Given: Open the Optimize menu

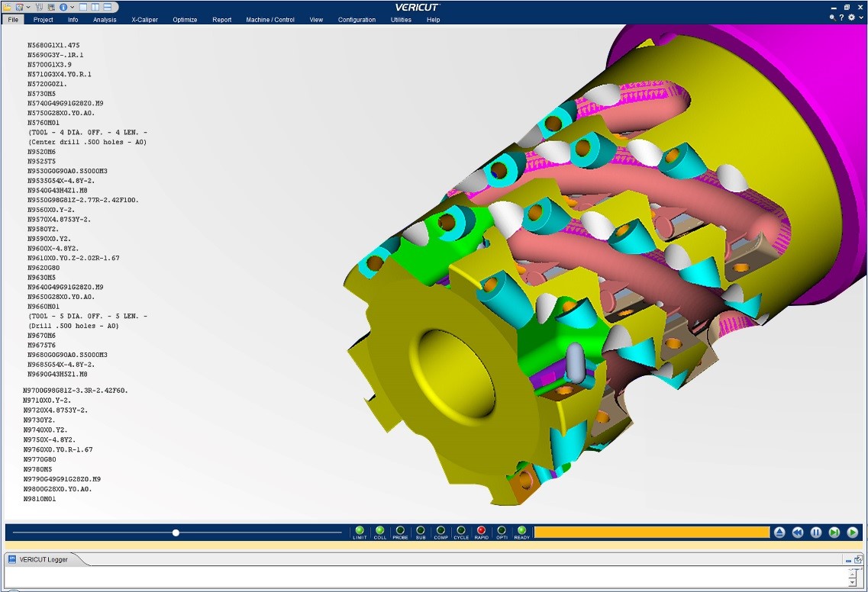Looking at the screenshot, I should (x=185, y=19).
